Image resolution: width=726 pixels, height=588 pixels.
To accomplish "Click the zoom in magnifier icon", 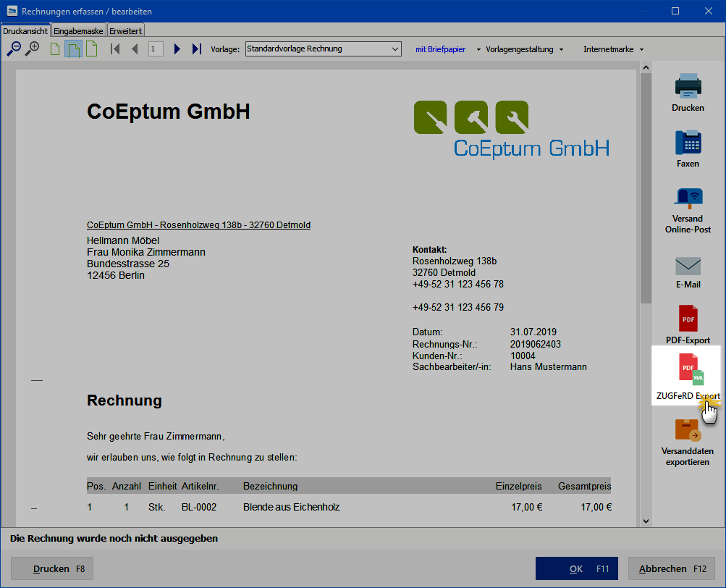I will tap(33, 49).
